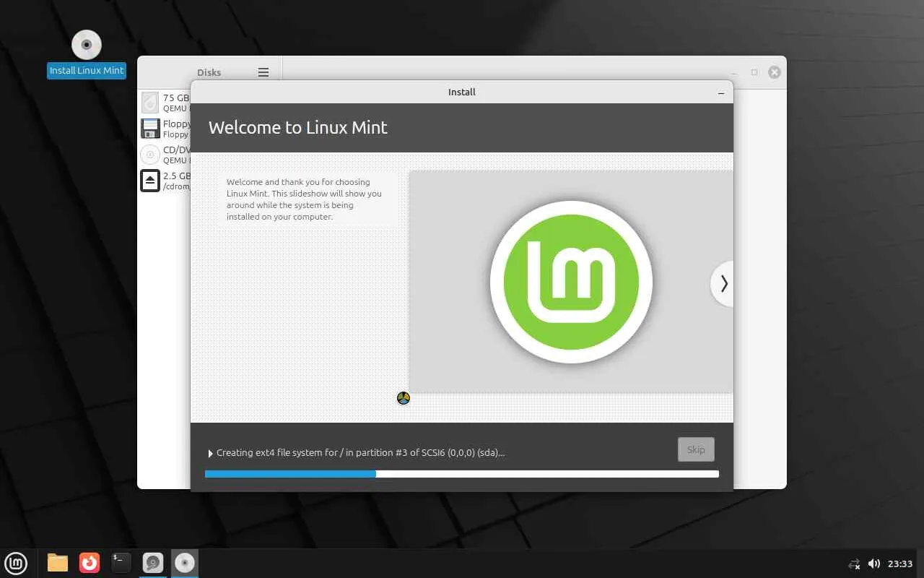Open the Linux Mint start menu
The width and height of the screenshot is (924, 578).
(x=16, y=563)
